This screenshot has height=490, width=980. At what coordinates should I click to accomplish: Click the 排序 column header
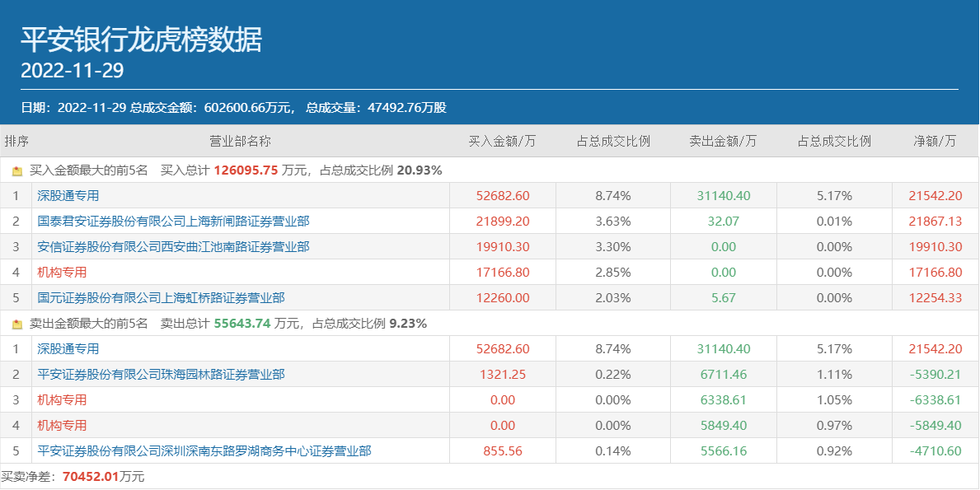tap(16, 141)
